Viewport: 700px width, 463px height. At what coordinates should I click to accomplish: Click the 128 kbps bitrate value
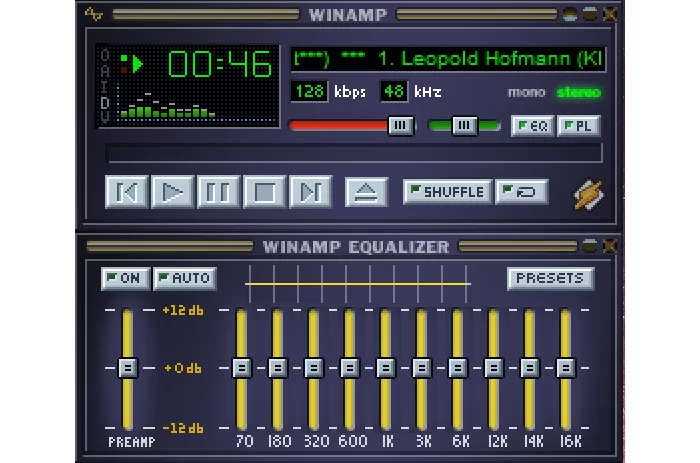click(309, 92)
